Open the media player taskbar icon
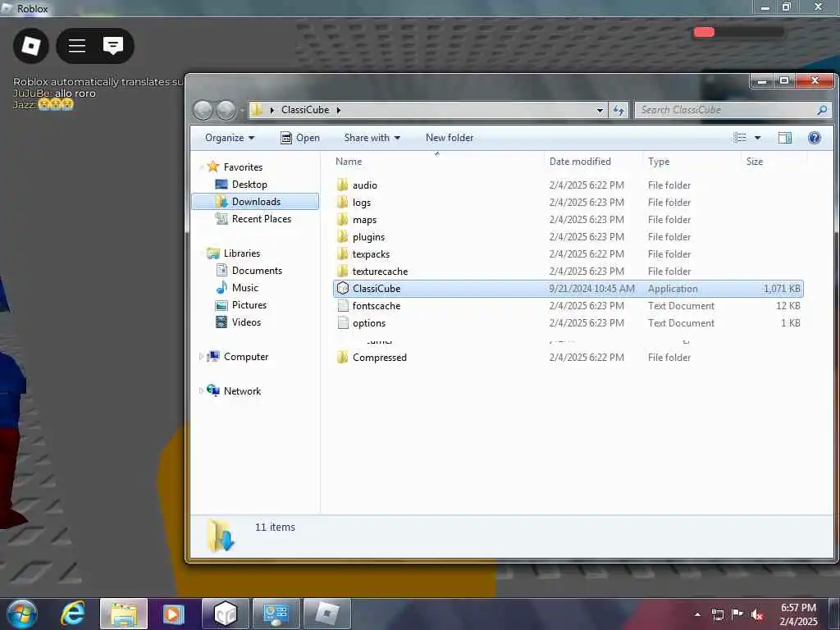This screenshot has width=840, height=630. tap(173, 614)
